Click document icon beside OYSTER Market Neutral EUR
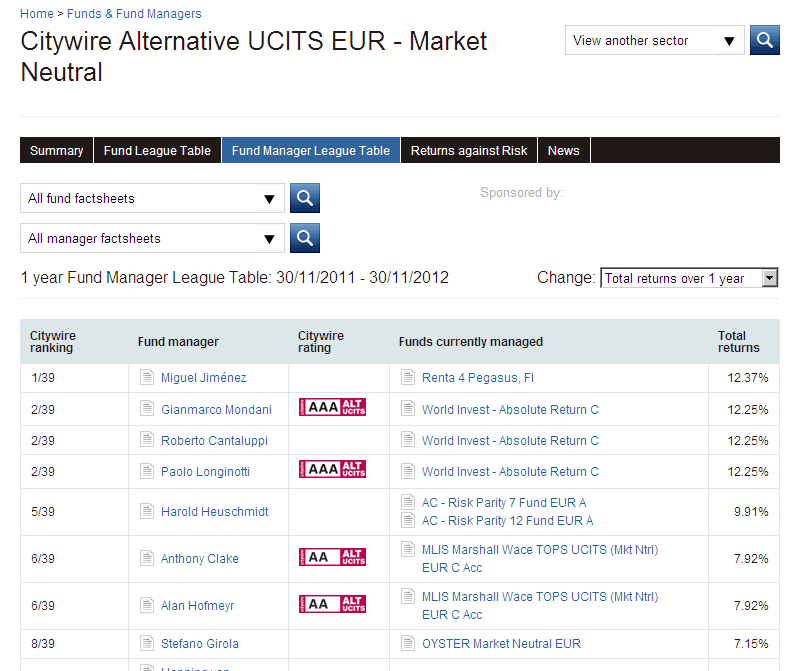 click(408, 643)
